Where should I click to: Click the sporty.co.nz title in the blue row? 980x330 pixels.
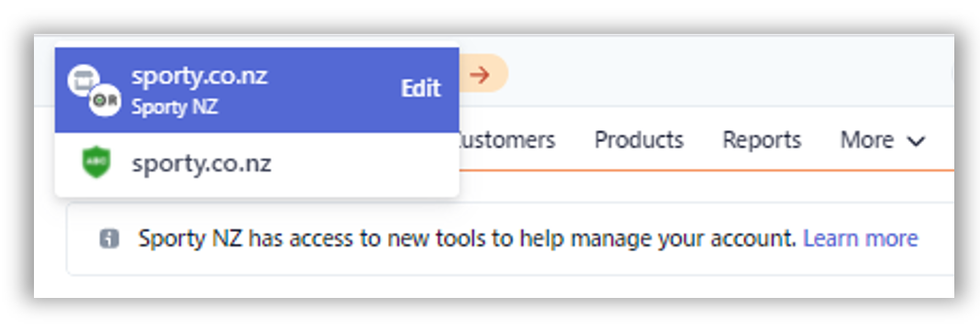199,76
